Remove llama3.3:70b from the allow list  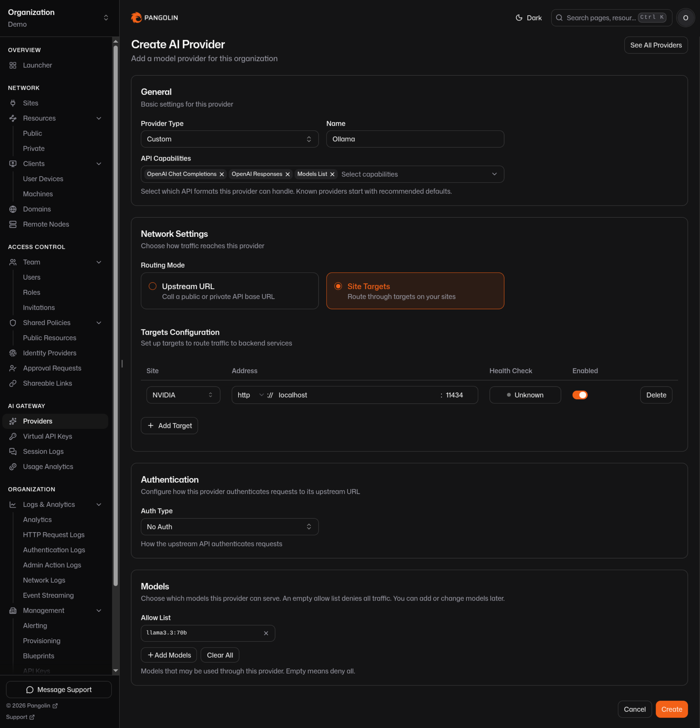tap(266, 633)
